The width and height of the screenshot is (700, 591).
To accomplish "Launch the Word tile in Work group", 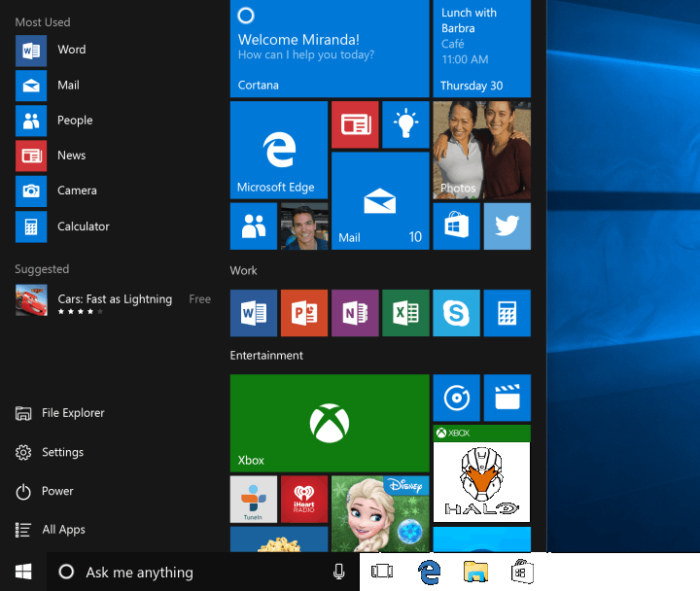I will point(254,313).
